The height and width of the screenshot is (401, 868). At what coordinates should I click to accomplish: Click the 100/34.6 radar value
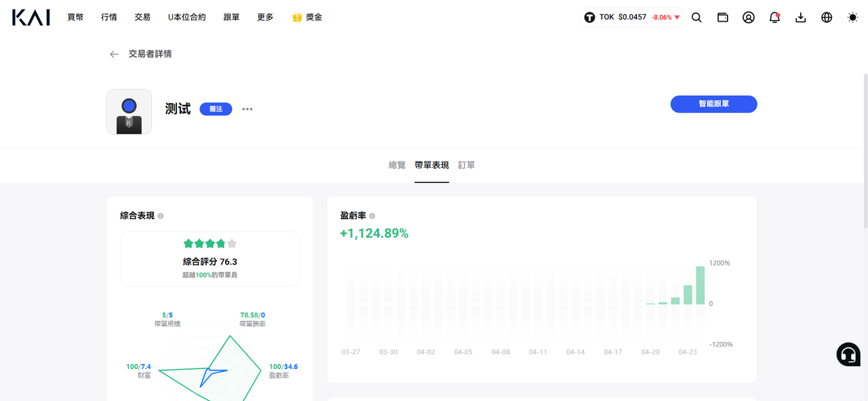(x=283, y=366)
